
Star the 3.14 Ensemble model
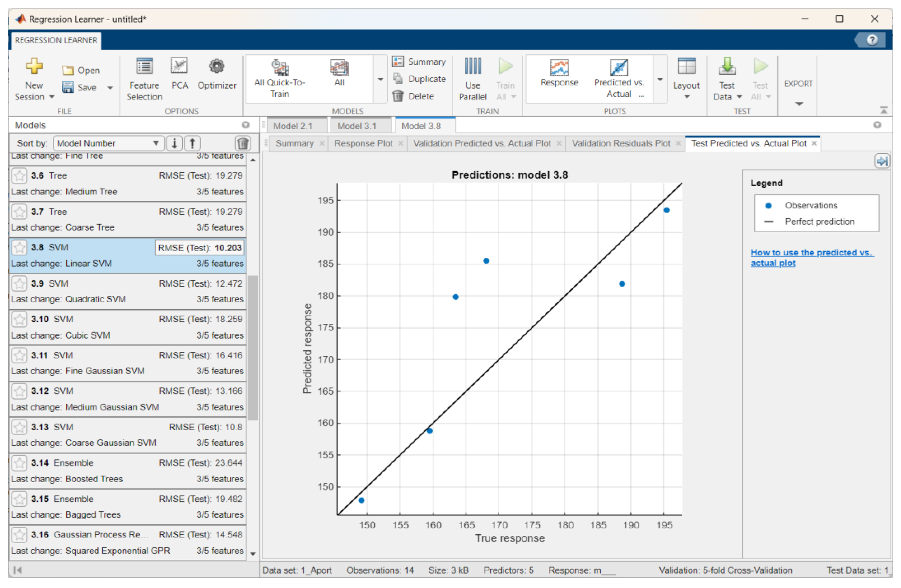tap(19, 463)
